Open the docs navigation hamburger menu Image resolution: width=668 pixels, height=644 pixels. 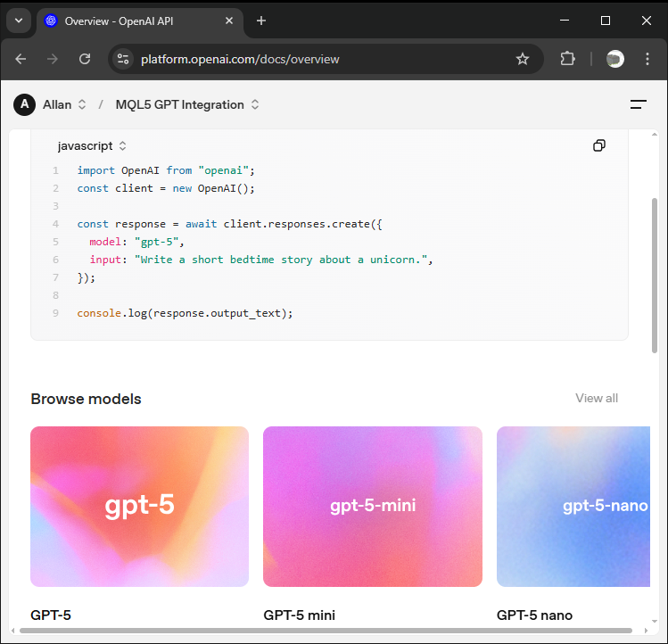(639, 104)
